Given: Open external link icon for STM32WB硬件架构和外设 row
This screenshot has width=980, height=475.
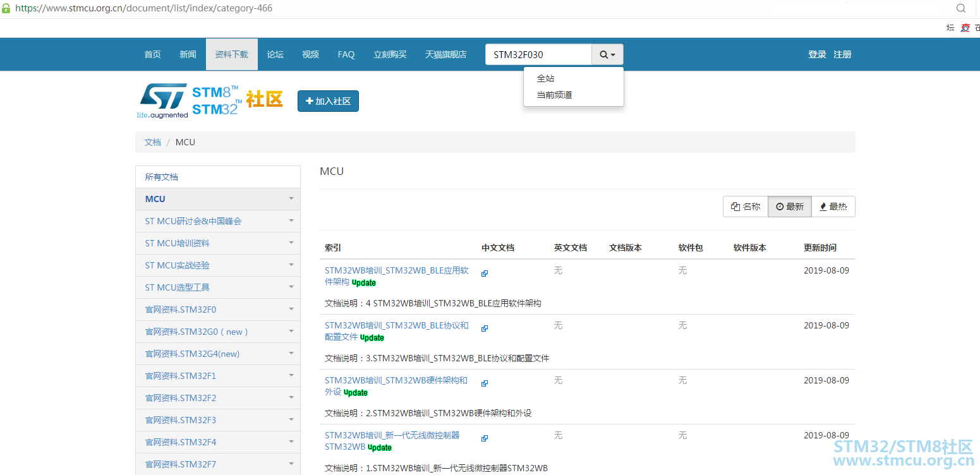Looking at the screenshot, I should coord(485,383).
